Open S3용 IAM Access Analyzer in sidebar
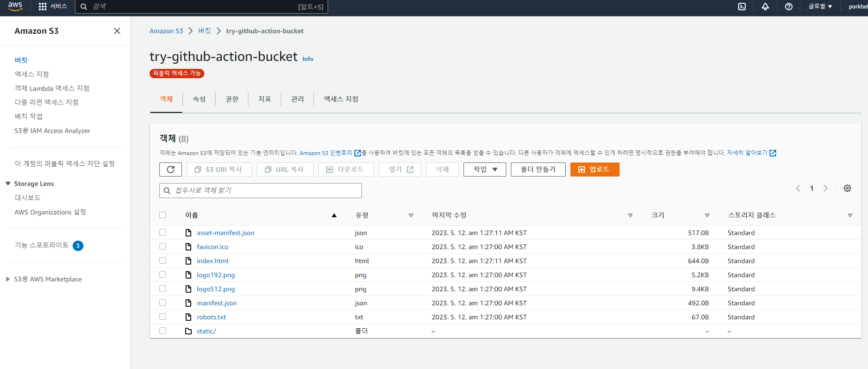This screenshot has width=868, height=369. tap(52, 131)
